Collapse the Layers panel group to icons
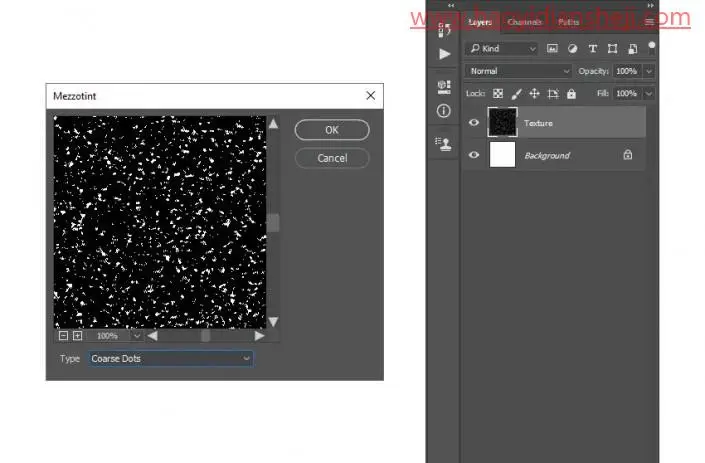 click(650, 5)
